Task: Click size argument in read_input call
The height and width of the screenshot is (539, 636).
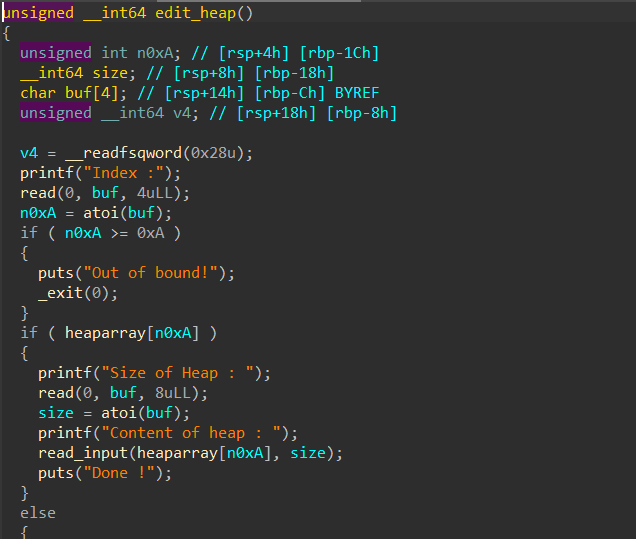Action: (308, 453)
